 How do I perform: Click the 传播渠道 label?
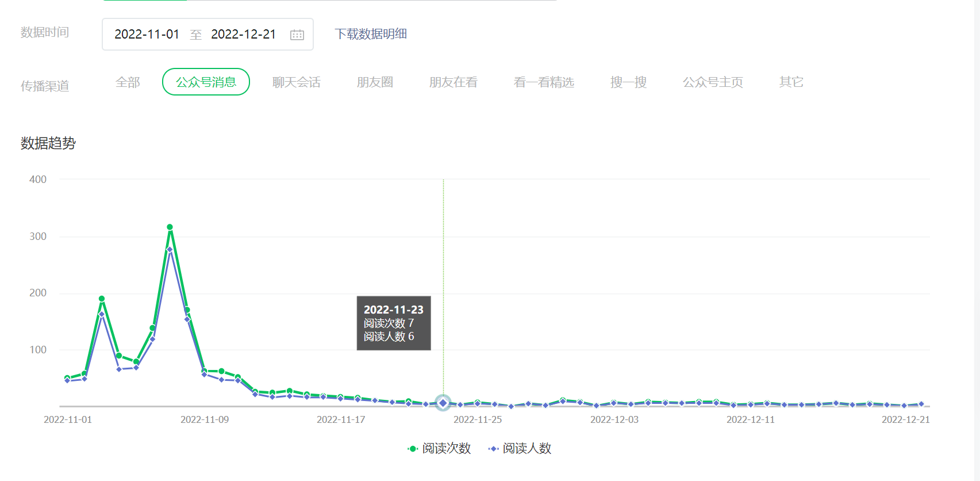pyautogui.click(x=45, y=86)
